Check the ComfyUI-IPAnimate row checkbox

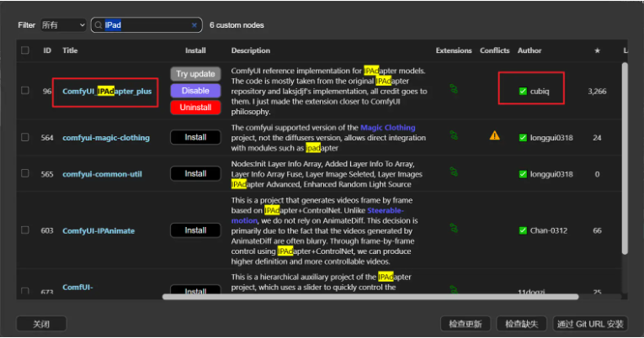(25, 230)
